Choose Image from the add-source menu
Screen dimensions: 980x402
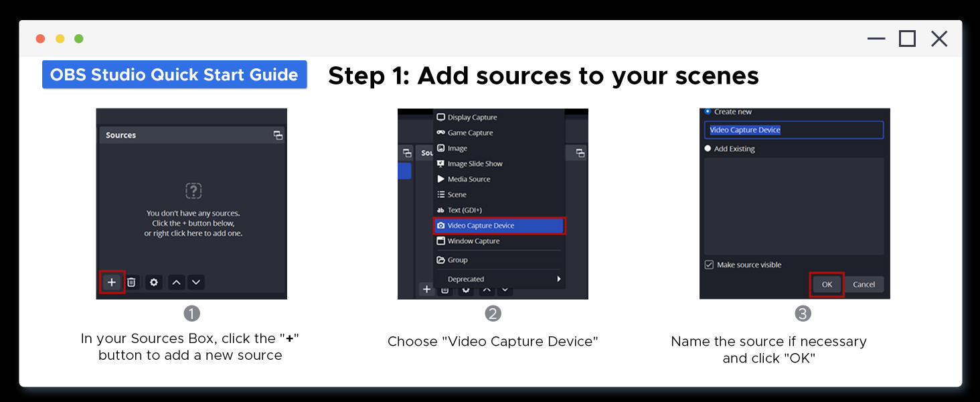[499, 148]
